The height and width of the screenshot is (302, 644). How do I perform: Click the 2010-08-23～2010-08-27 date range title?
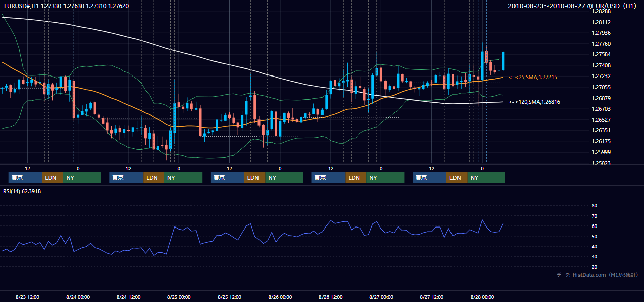(x=573, y=6)
